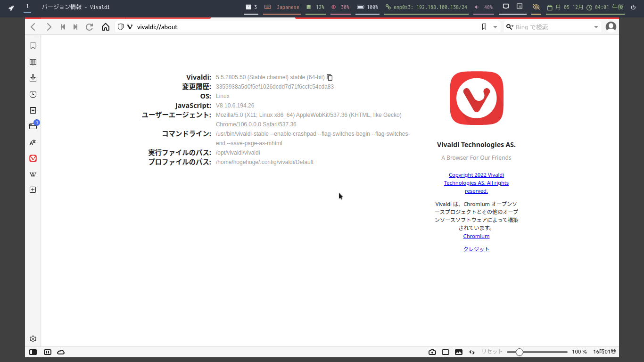Open the Chromium link
This screenshot has width=644, height=362.
[x=476, y=236]
